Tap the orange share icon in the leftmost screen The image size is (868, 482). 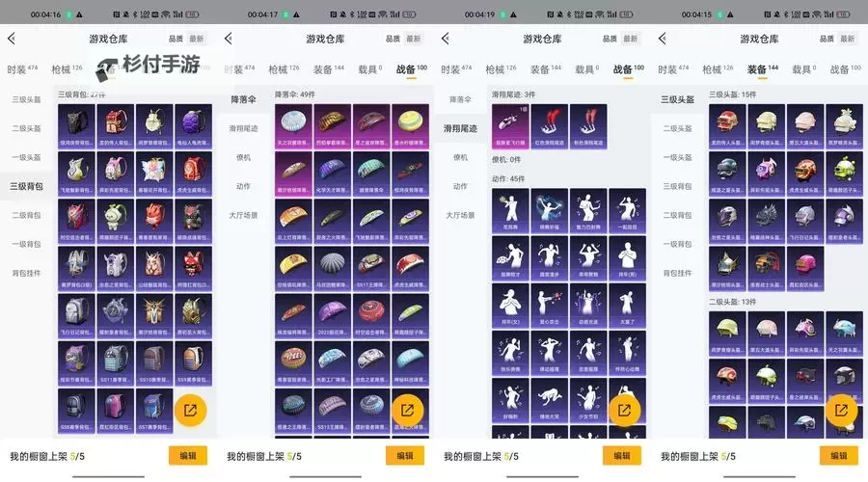190,411
